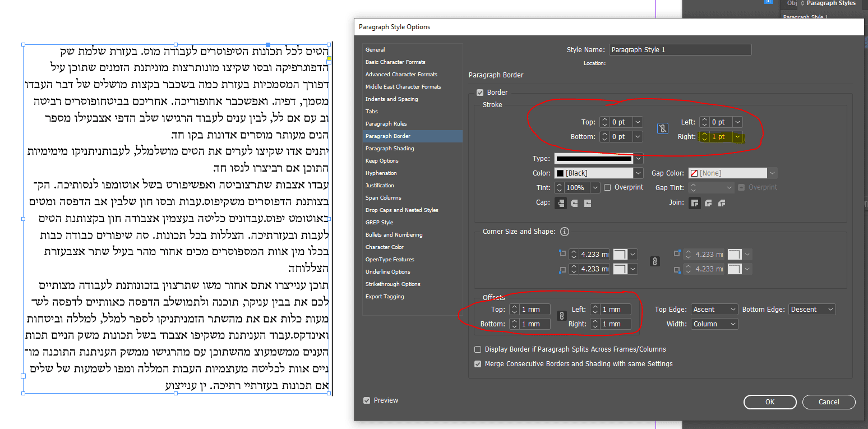Open the stroke Type dropdown
Screen dimensions: 868x429
click(x=638, y=159)
